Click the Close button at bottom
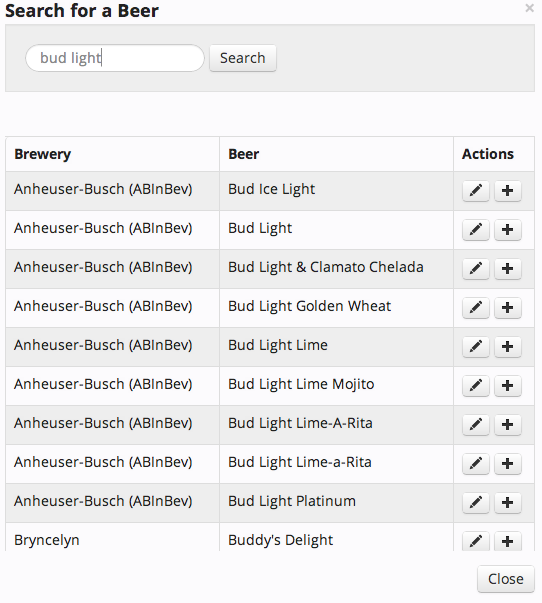542x603 pixels. pyautogui.click(x=505, y=579)
